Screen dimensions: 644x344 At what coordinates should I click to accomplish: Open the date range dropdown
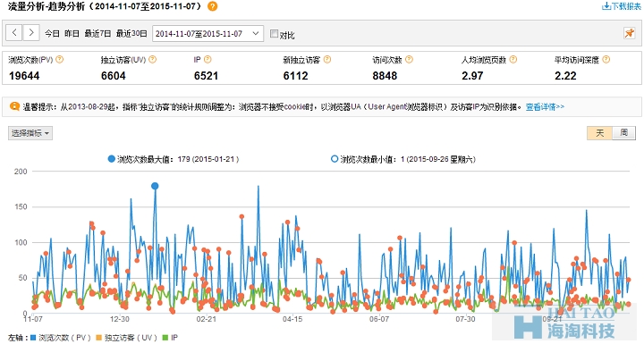pyautogui.click(x=208, y=33)
